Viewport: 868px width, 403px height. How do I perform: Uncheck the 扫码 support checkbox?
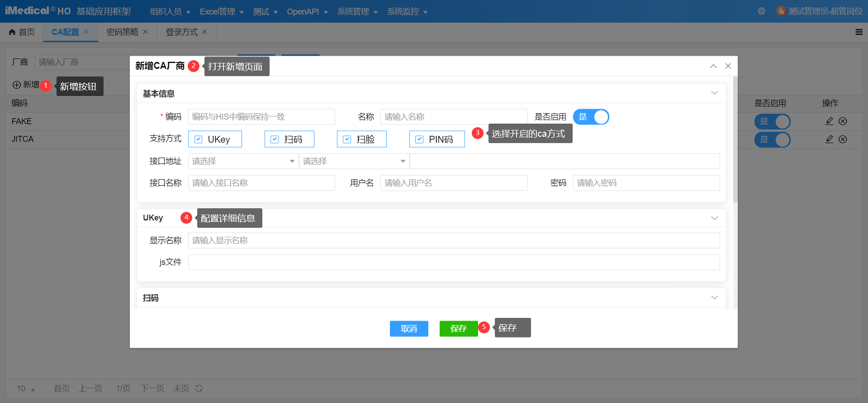(275, 139)
